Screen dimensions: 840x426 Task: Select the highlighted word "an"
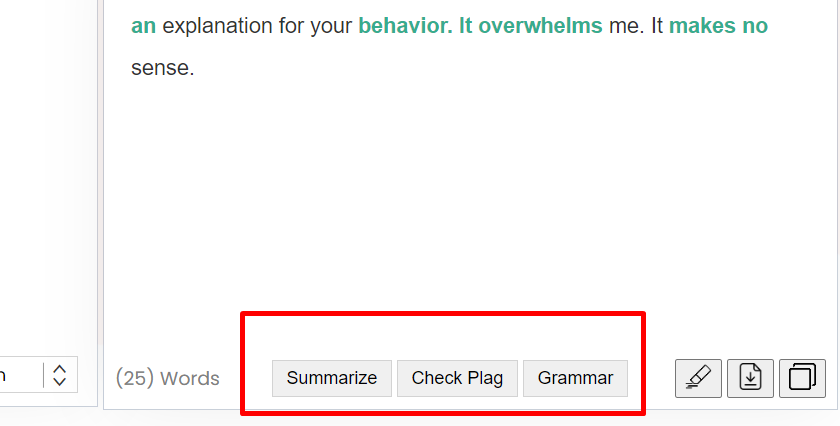tap(144, 26)
